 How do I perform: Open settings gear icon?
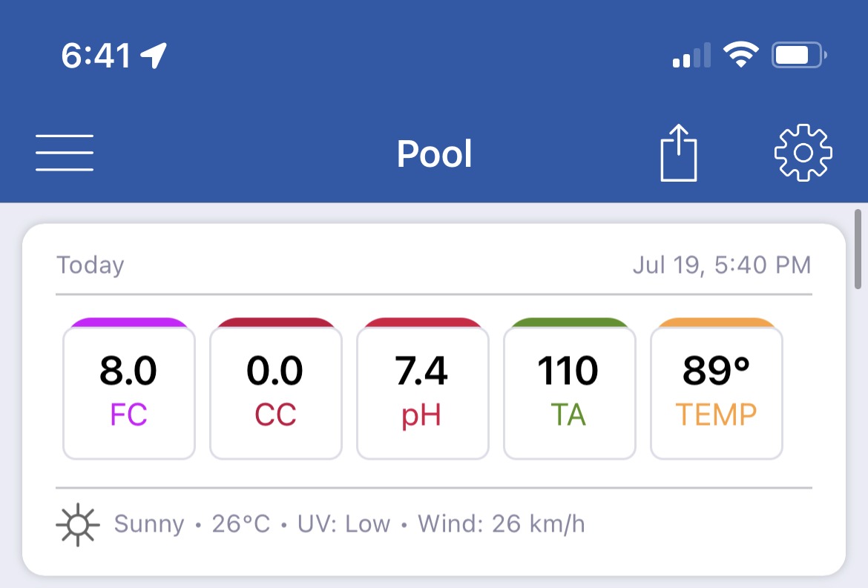click(803, 153)
